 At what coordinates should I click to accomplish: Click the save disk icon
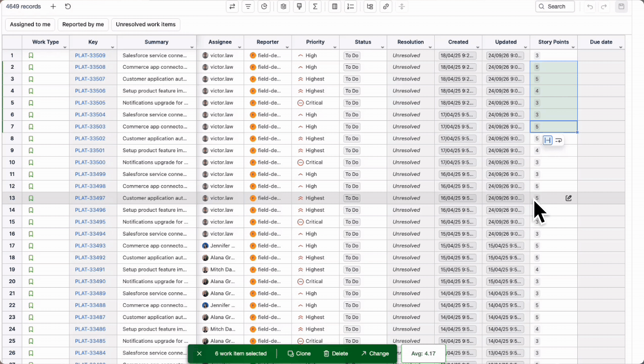[x=621, y=7]
